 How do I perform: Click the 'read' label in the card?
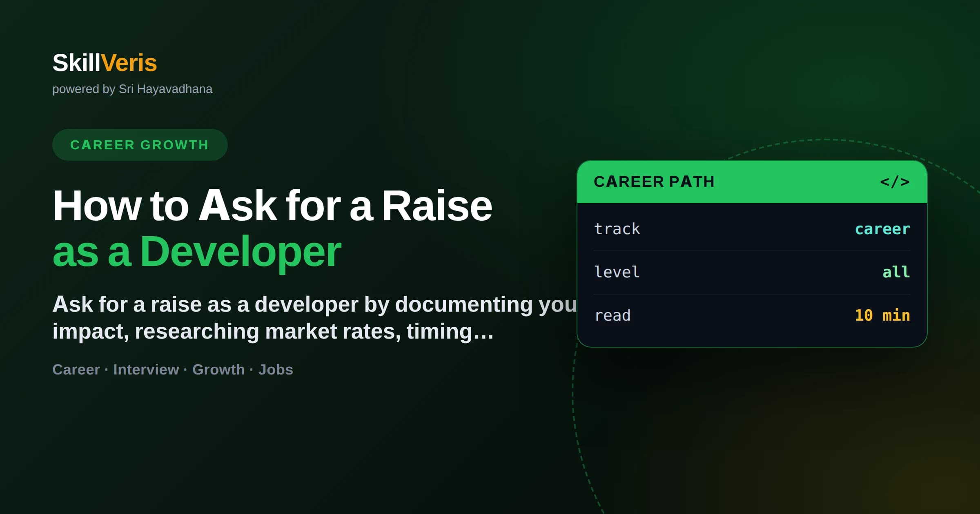coord(612,315)
